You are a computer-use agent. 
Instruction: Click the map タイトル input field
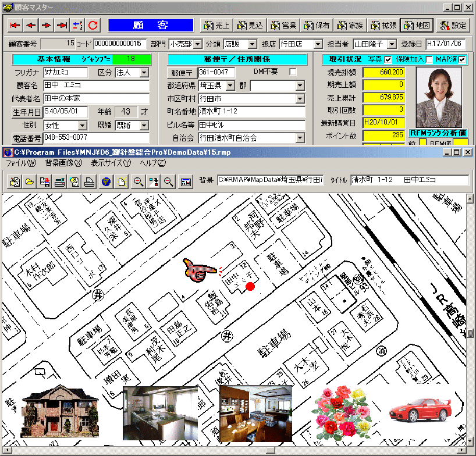[x=410, y=180]
